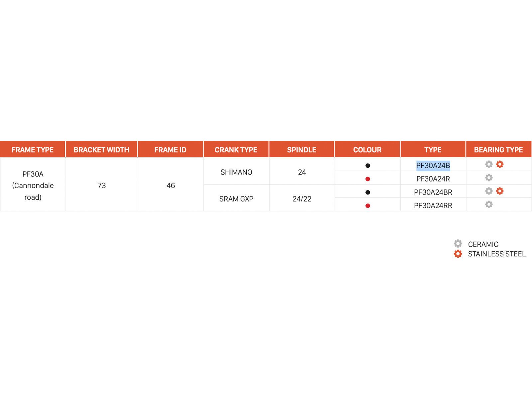Click the SHIMANO crank type cell
This screenshot has height=399, width=532.
coord(236,172)
